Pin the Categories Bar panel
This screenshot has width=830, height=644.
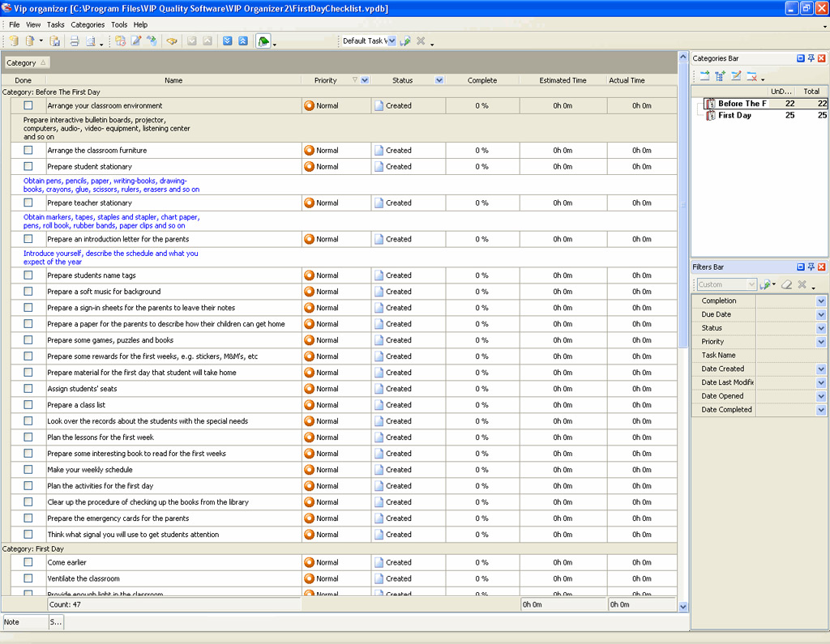click(x=811, y=58)
